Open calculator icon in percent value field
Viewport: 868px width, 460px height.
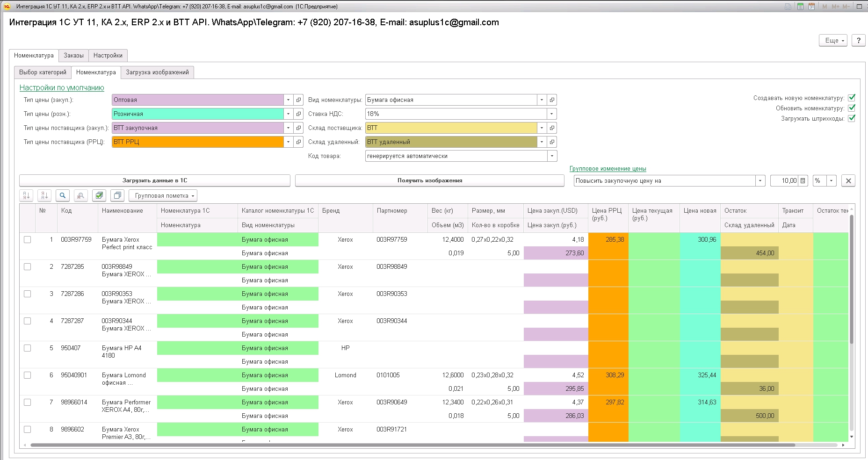pos(803,180)
